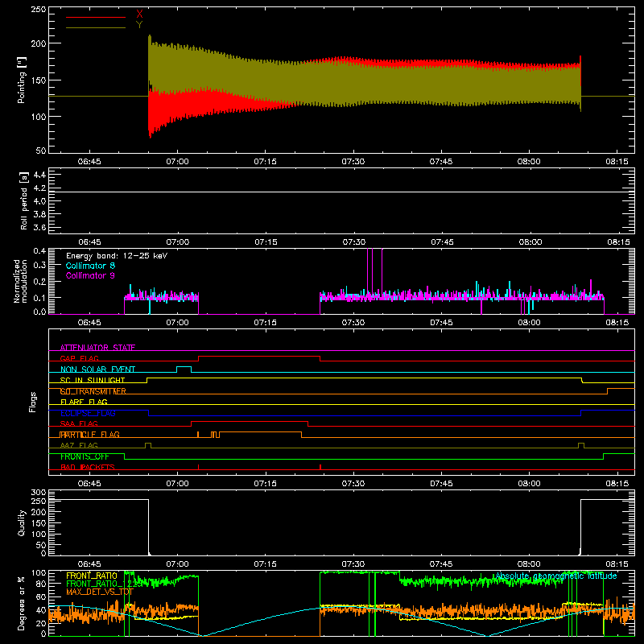Select the SC_IN_SUNLIGHT flag label
This screenshot has height=644, width=644.
[x=93, y=380]
